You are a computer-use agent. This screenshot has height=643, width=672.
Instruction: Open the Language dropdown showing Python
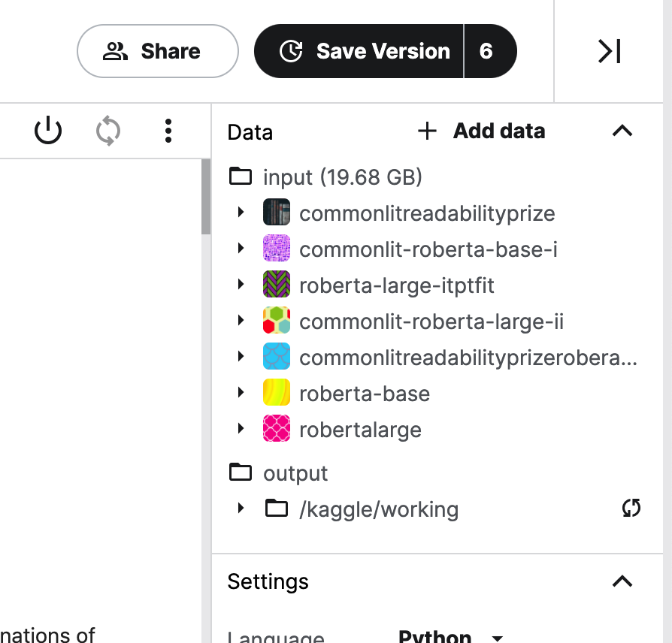(496, 637)
